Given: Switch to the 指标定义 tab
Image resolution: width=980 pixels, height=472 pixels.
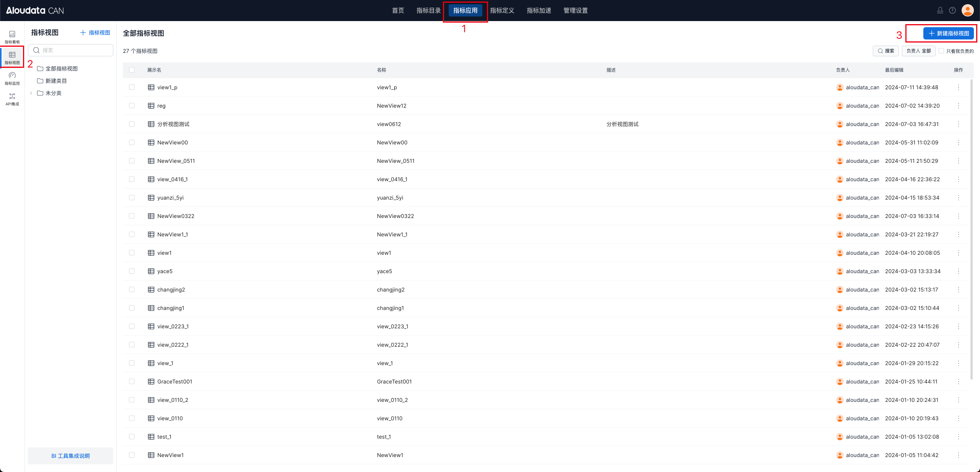Looking at the screenshot, I should pos(502,10).
